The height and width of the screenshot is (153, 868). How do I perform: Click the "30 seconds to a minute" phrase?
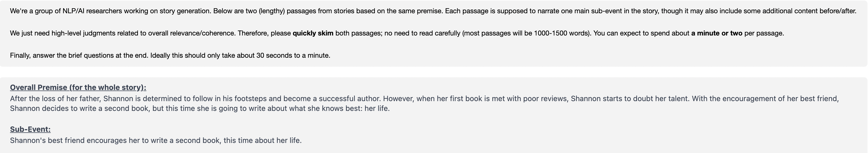point(293,55)
